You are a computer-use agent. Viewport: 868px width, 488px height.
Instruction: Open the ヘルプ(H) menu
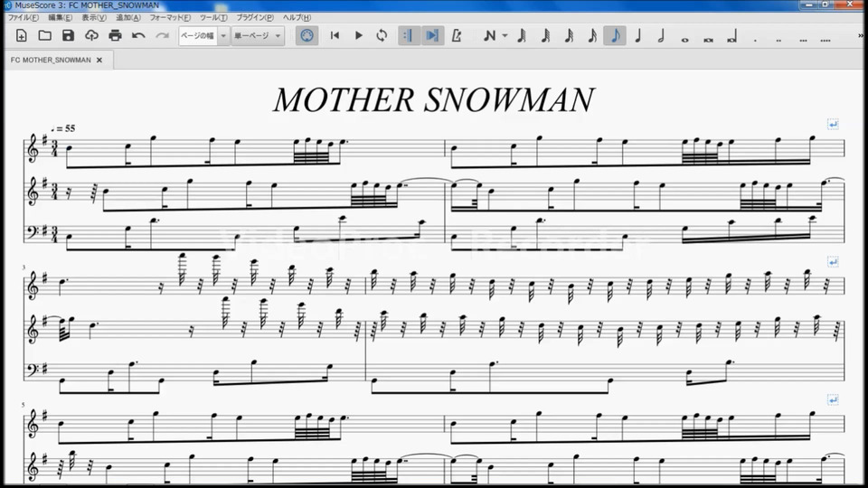pos(297,18)
